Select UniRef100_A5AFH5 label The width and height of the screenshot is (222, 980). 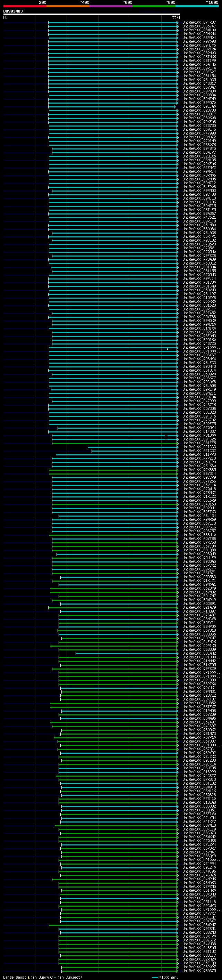click(199, 65)
